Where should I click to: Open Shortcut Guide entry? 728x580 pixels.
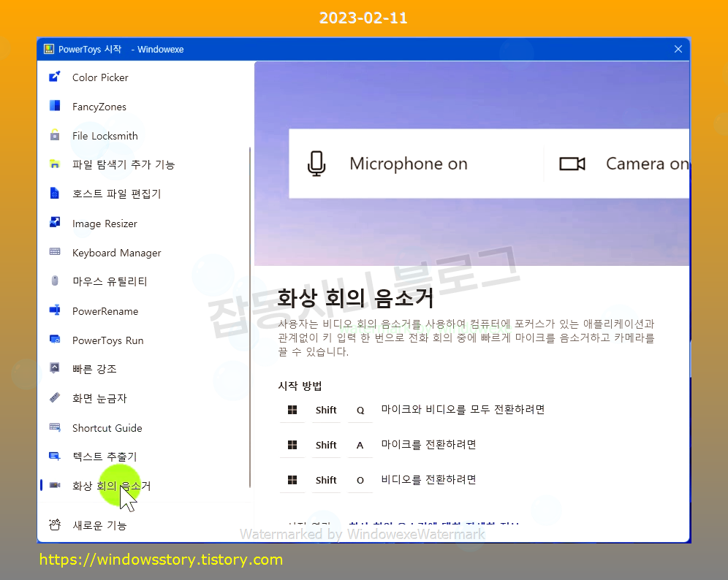(x=144, y=428)
